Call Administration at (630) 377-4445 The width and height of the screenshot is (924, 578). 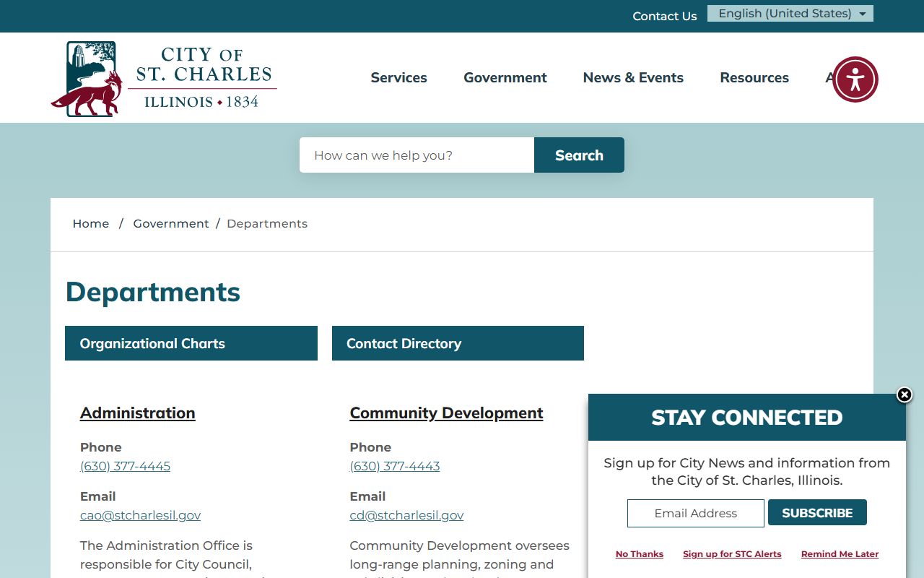(x=125, y=466)
